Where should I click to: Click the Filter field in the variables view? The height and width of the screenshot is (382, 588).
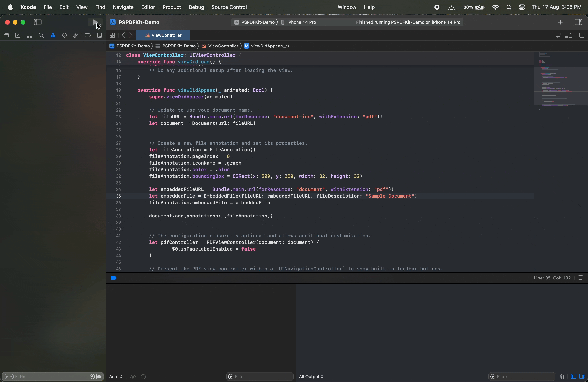[x=259, y=377]
